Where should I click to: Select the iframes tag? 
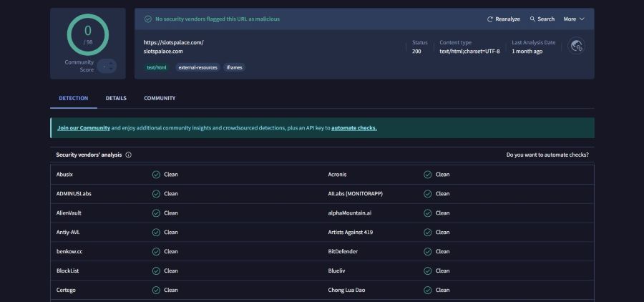pyautogui.click(x=235, y=67)
